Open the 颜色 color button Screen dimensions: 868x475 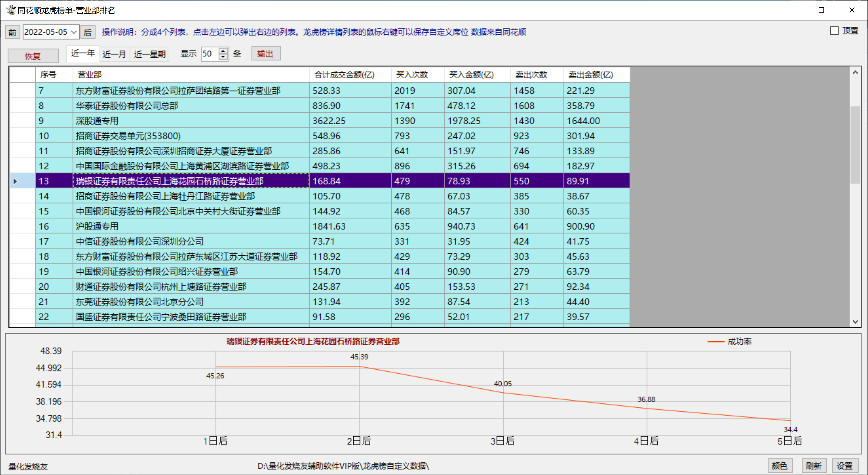780,466
